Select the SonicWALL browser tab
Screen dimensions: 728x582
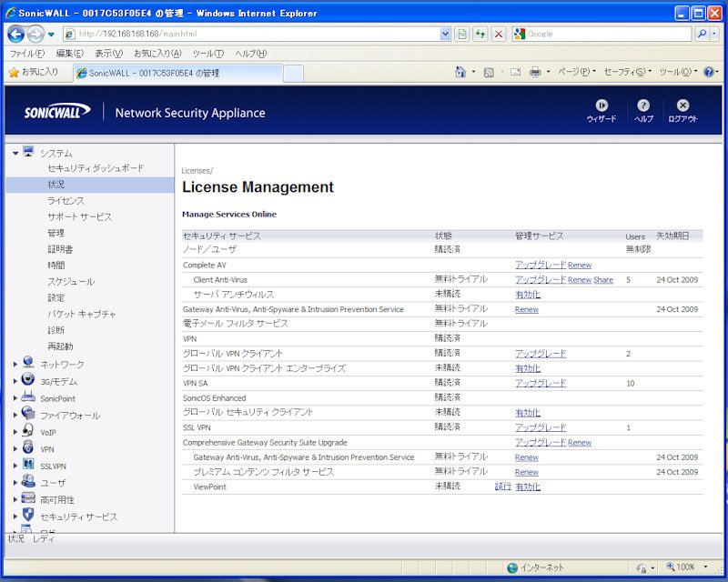pos(177,74)
